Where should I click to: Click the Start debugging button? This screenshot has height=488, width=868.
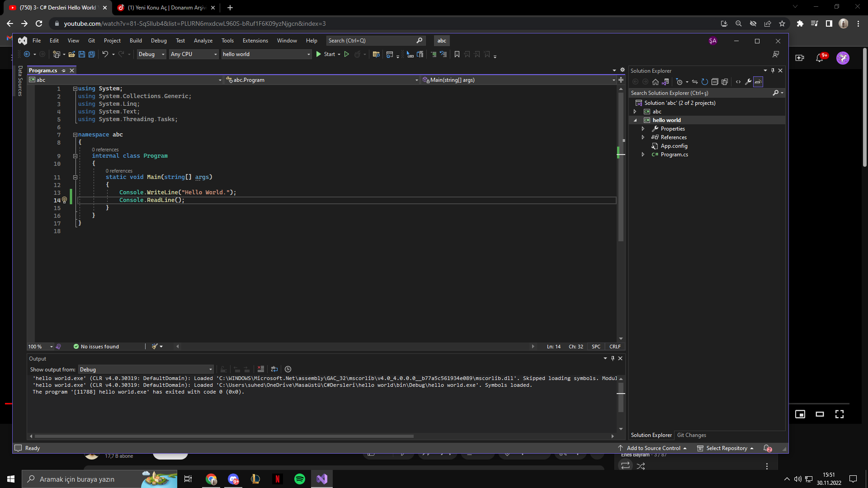pyautogui.click(x=326, y=54)
